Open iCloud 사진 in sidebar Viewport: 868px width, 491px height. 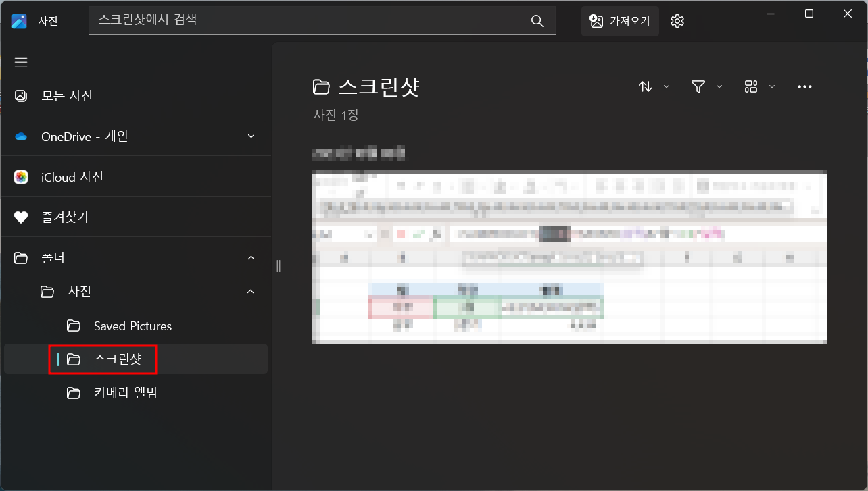[x=135, y=177]
